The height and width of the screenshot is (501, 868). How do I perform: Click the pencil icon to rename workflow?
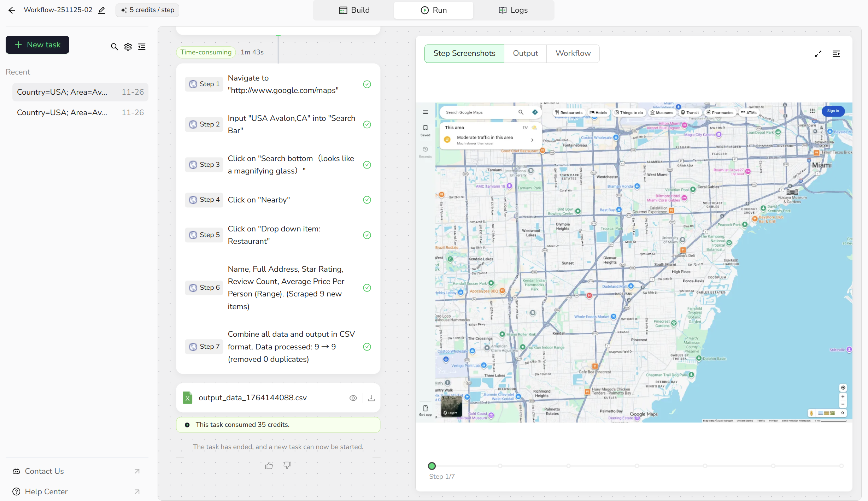[102, 10]
